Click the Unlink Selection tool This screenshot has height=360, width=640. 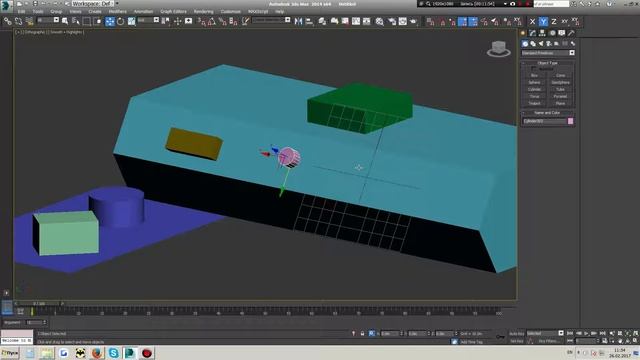[18, 21]
